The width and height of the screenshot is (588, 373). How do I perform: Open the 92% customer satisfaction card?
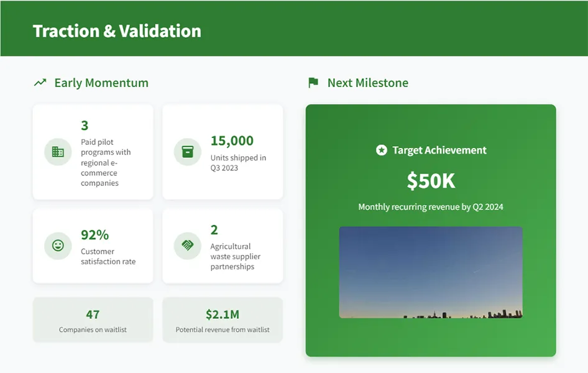point(93,245)
